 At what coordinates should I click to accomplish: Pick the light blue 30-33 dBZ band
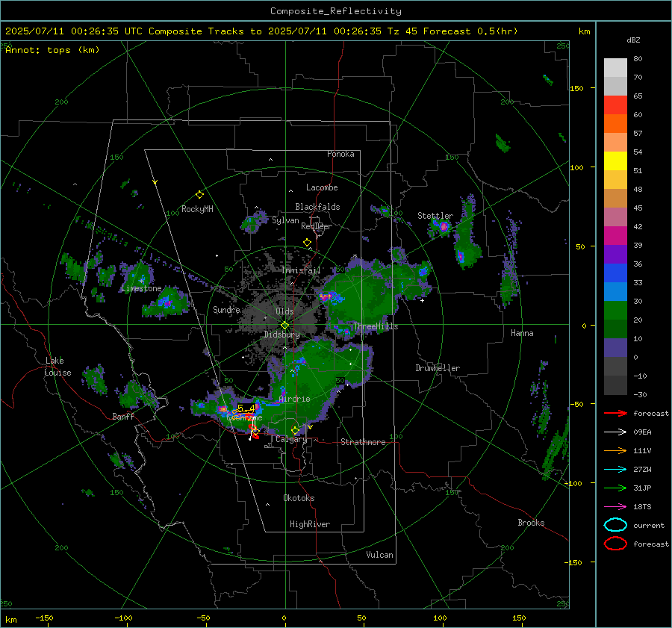click(615, 292)
